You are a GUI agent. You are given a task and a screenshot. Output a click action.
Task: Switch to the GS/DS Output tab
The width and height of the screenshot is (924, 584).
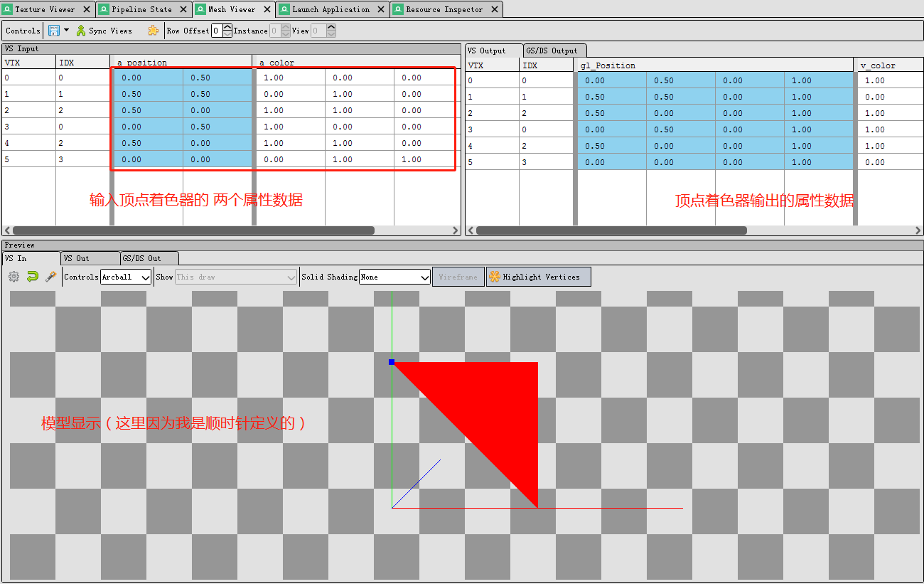click(x=555, y=51)
